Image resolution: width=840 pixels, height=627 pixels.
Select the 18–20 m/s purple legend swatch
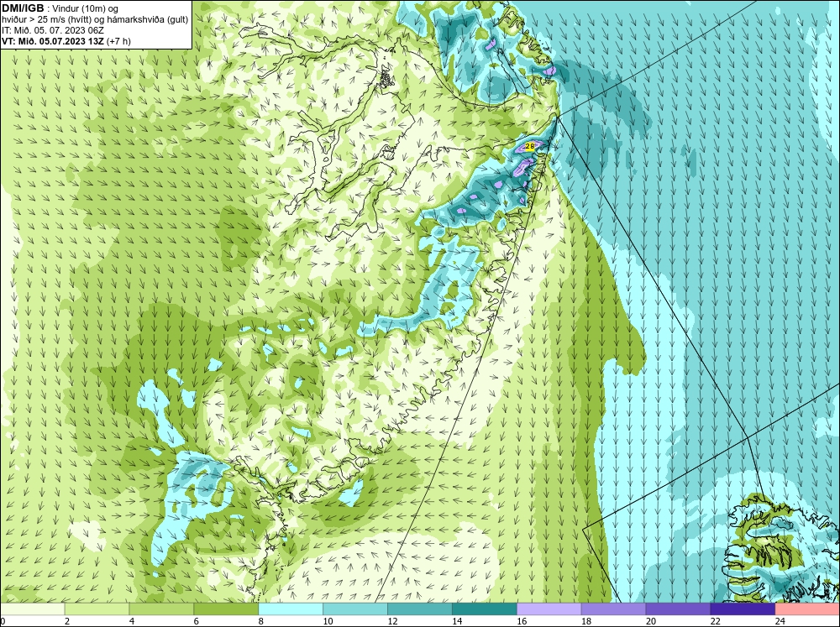(x=613, y=609)
